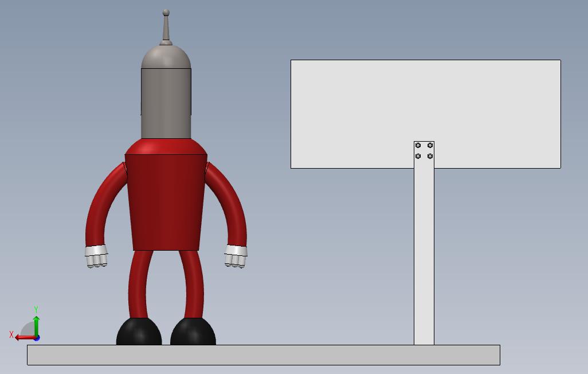Click the red X axis arrow on triad
Screen dimensions: 588x374
25,337
